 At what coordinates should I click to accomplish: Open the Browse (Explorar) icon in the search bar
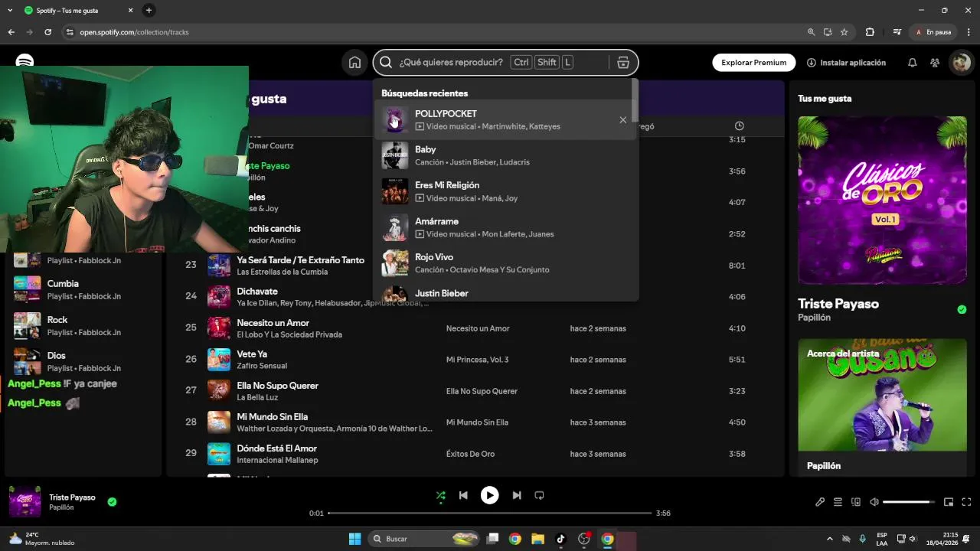623,63
